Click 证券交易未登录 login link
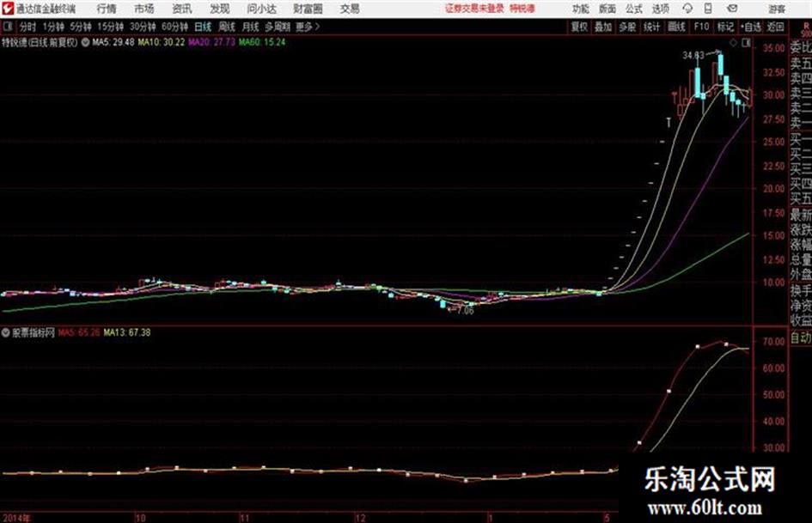 [474, 9]
